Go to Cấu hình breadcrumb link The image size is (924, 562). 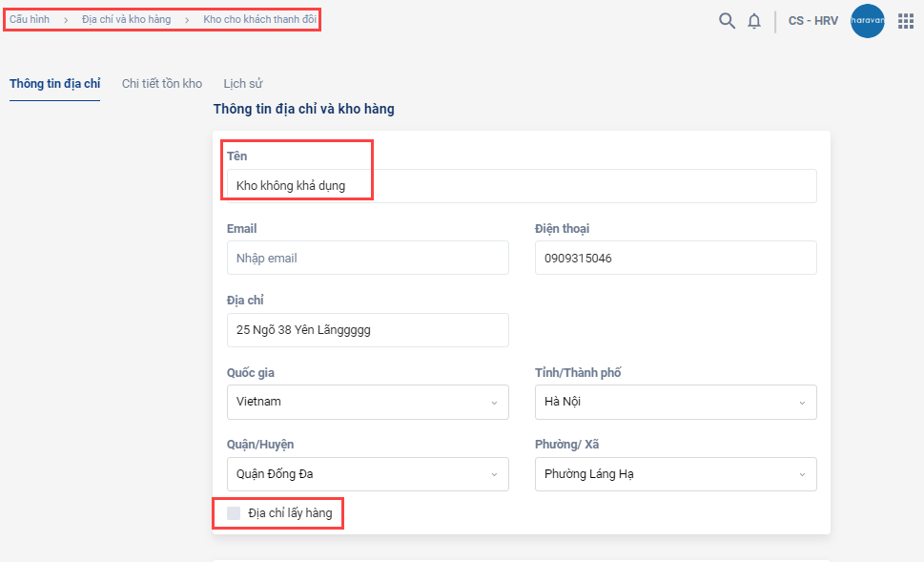[x=30, y=19]
